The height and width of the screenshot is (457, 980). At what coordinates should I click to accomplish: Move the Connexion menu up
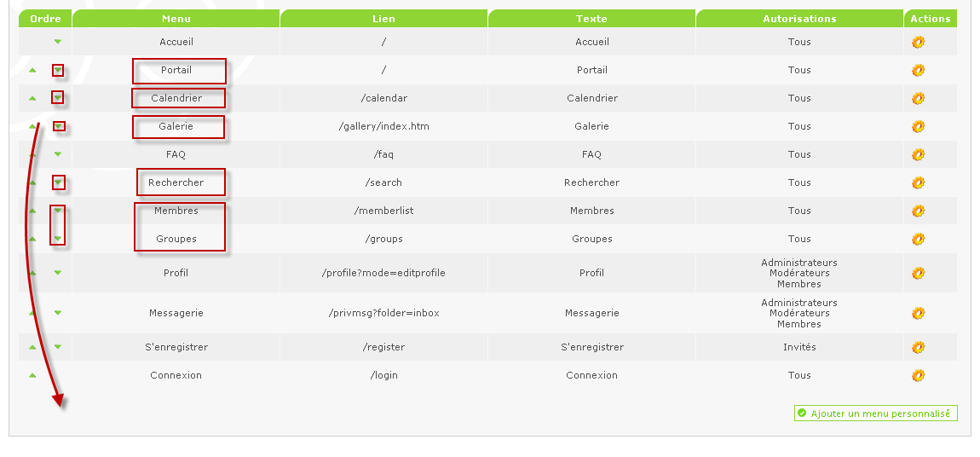click(32, 375)
